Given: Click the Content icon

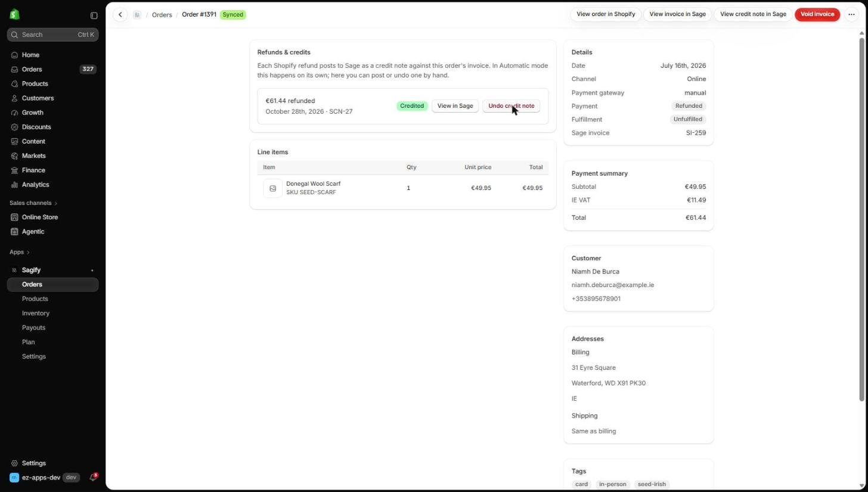Looking at the screenshot, I should click(14, 141).
